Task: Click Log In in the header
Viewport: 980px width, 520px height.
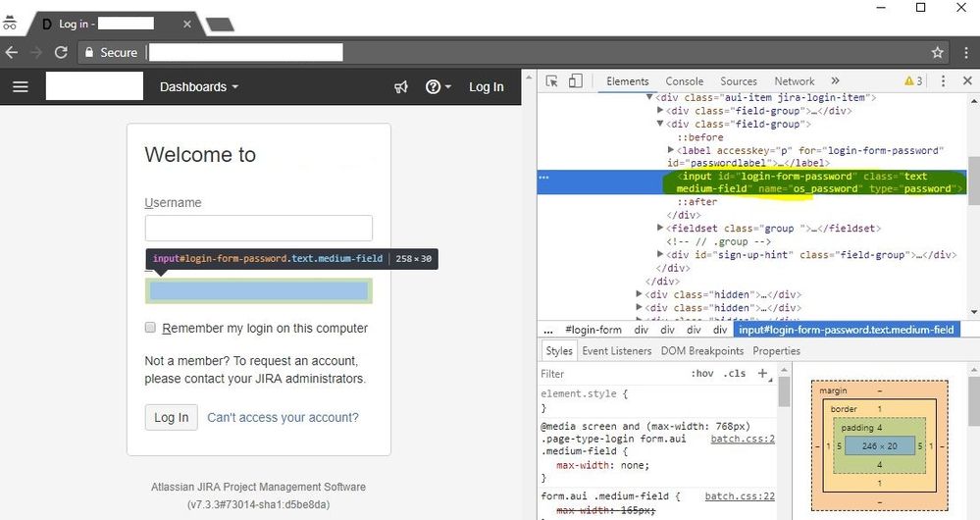Action: [x=487, y=87]
